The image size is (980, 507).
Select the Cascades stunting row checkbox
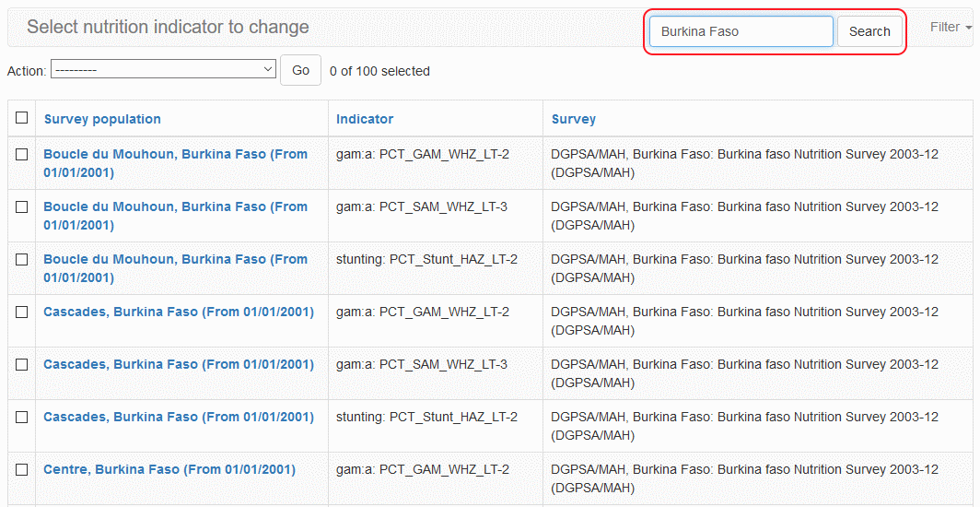click(21, 418)
